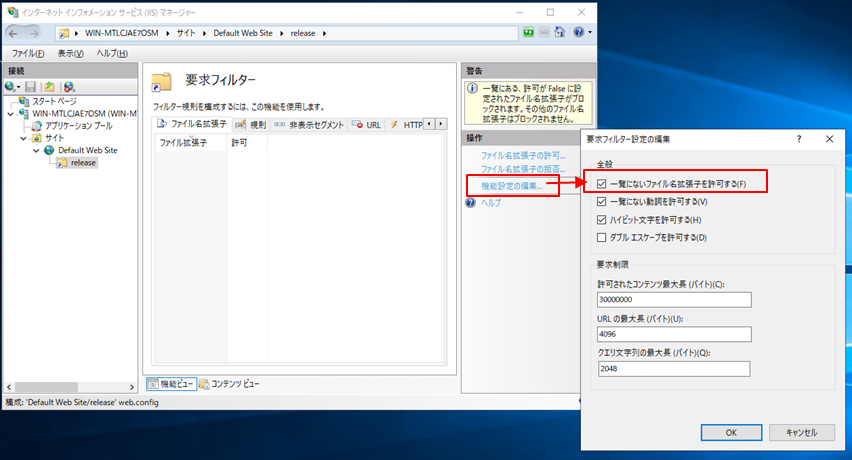Collapse the Default Web Site node
The image size is (852, 460).
coord(36,150)
